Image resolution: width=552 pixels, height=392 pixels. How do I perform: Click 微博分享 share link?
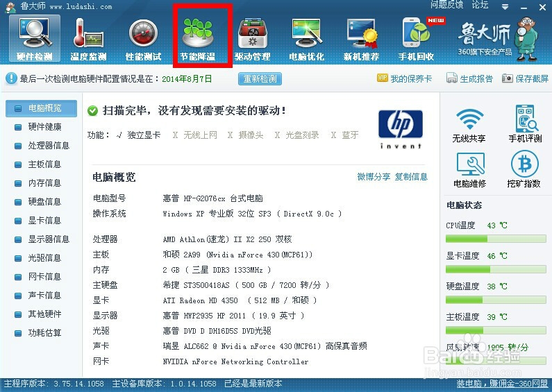tap(374, 177)
